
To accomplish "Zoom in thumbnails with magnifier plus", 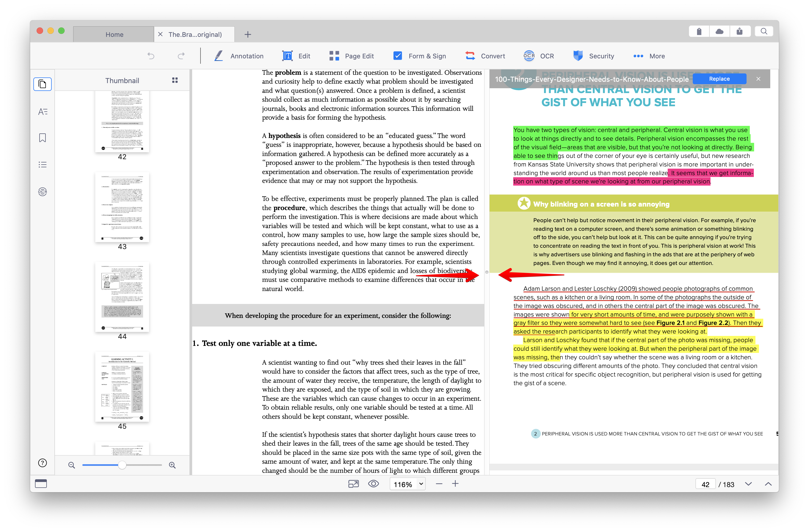I will (172, 465).
